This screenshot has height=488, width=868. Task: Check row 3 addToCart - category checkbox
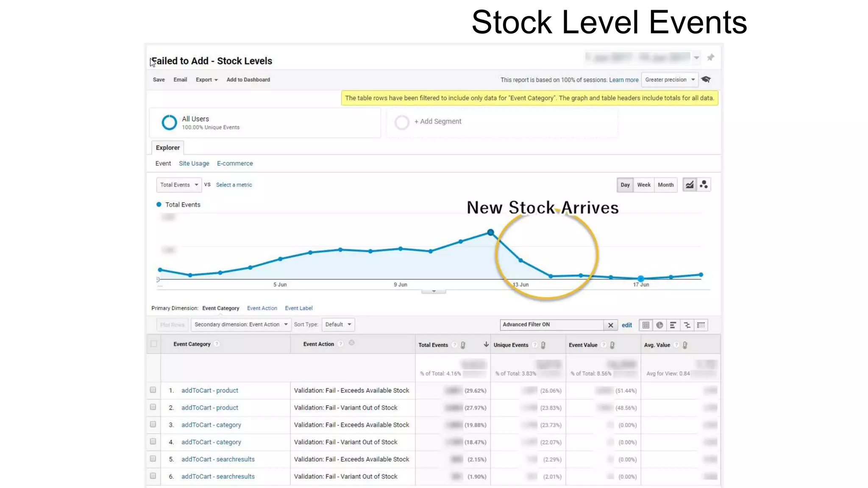tap(153, 424)
